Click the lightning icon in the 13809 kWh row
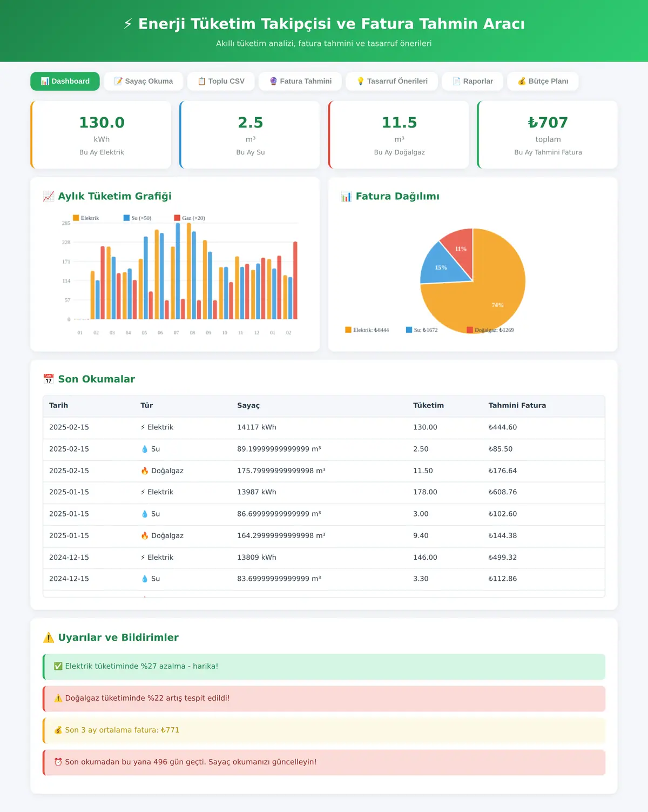The width and height of the screenshot is (648, 812). click(143, 557)
